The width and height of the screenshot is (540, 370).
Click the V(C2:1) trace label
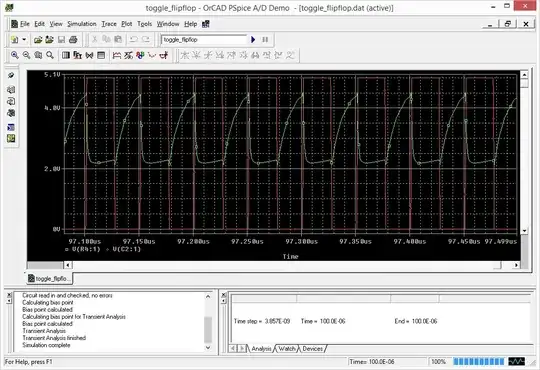(127, 249)
